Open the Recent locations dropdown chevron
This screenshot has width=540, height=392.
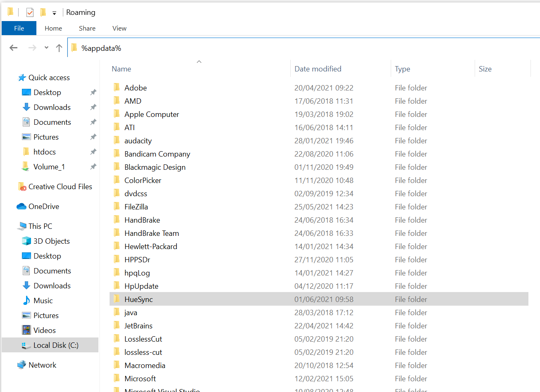46,48
